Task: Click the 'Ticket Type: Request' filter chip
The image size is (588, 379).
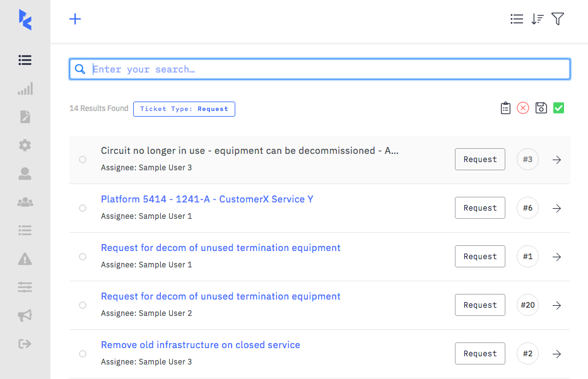Action: pos(184,109)
